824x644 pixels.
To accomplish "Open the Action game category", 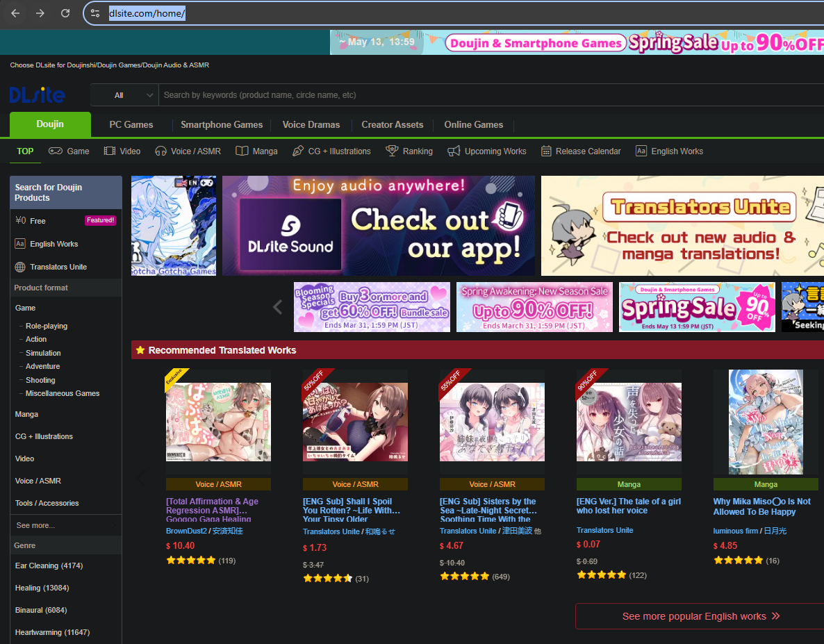I will point(36,339).
